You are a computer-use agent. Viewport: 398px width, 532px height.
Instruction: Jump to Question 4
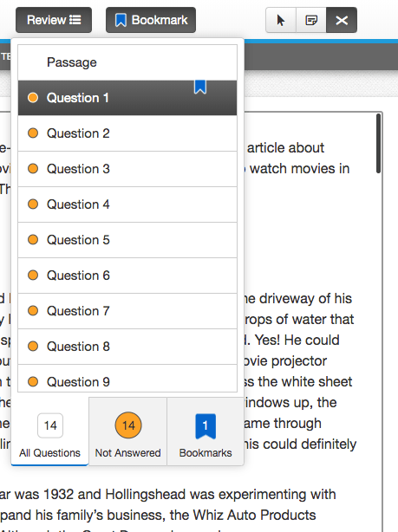(127, 204)
